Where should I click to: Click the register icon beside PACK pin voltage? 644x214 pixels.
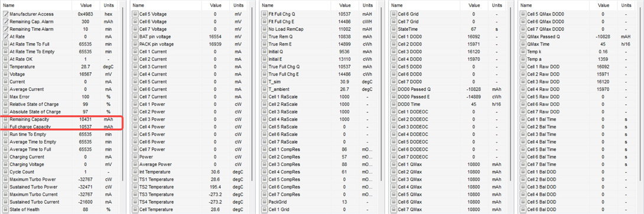click(135, 44)
